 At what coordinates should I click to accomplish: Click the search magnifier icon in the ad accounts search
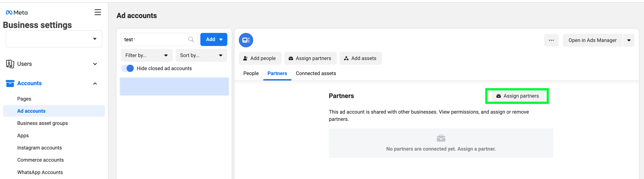tap(191, 39)
